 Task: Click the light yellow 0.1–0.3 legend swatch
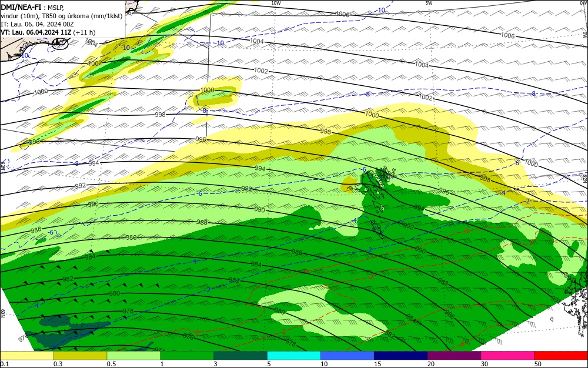tap(26, 356)
